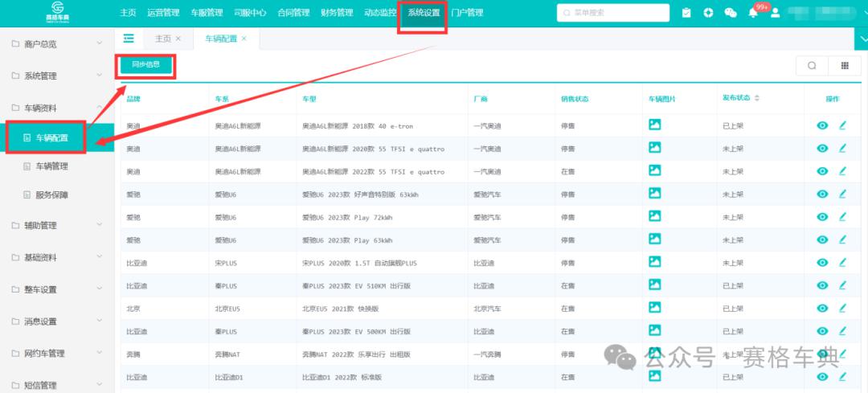Open 合同管理 top menu
Image resolution: width=868 pixels, height=393 pixels.
point(293,13)
